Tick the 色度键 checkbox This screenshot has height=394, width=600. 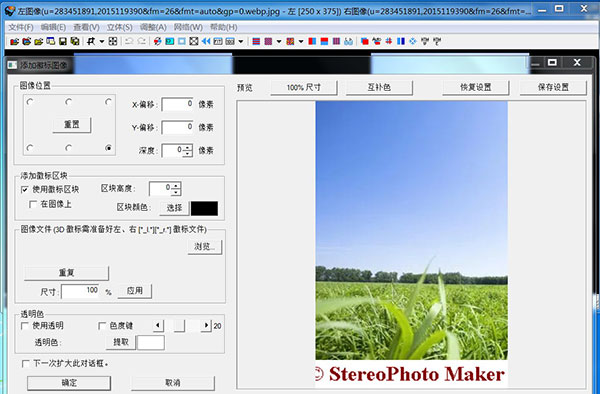102,326
